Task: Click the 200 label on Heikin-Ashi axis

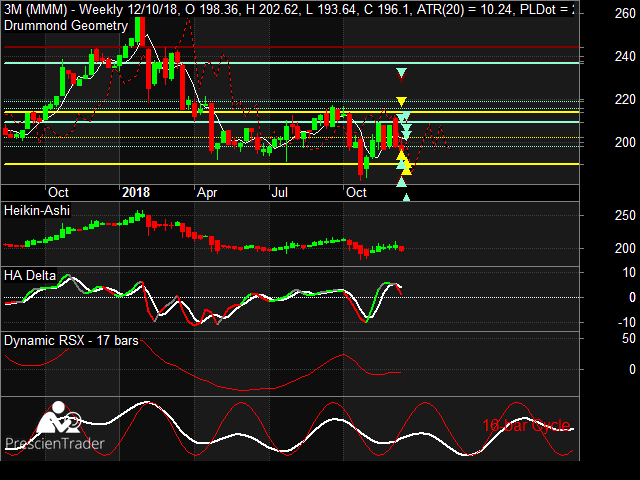Action: tap(625, 248)
